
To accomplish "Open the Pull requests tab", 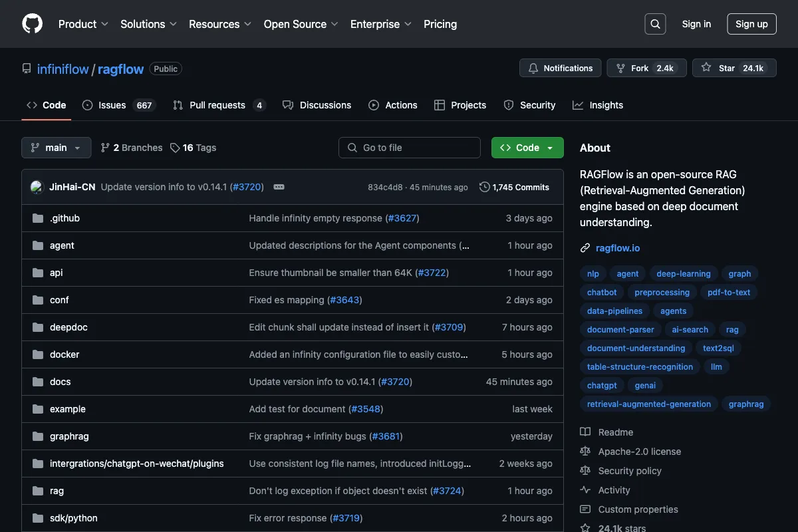I will point(219,105).
